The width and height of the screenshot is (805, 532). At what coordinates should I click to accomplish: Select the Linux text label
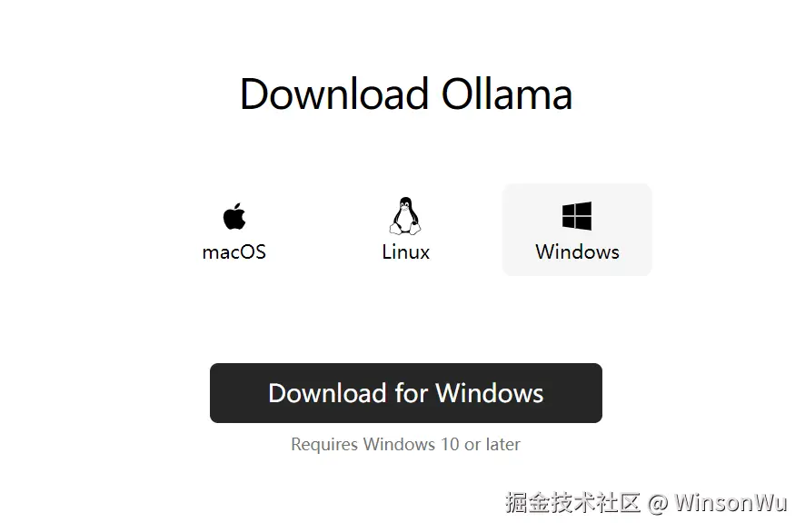click(405, 251)
